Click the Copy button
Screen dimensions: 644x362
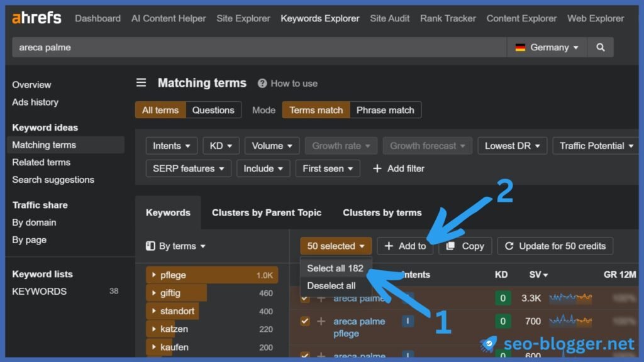pyautogui.click(x=465, y=246)
